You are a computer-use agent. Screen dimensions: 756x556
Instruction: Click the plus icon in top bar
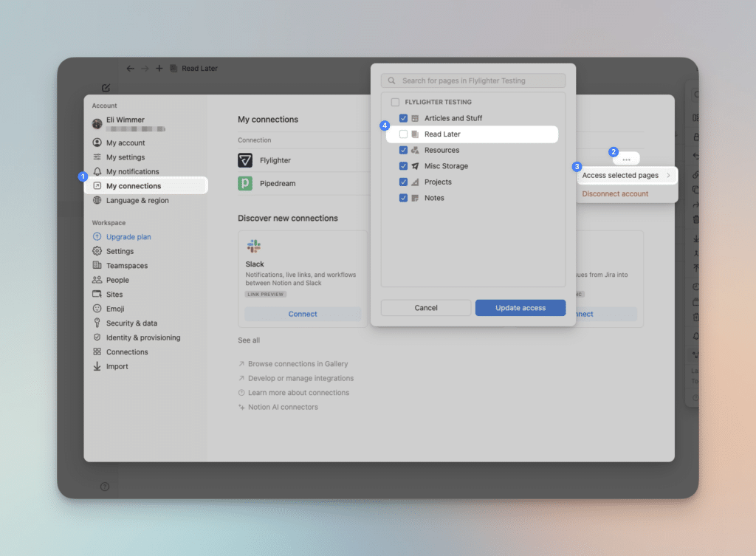coord(159,69)
